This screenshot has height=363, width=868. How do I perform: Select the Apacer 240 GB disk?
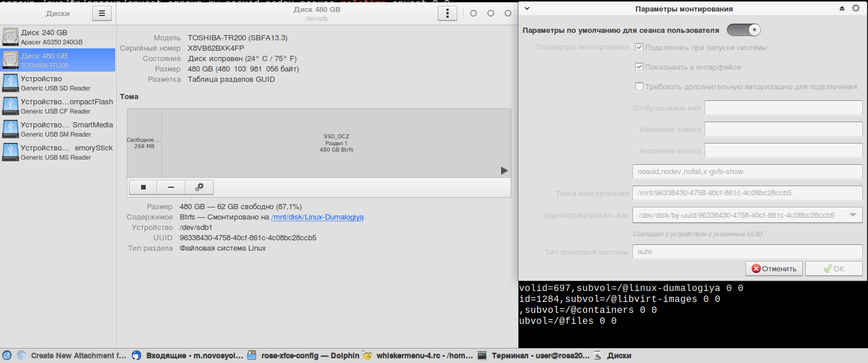[58, 37]
